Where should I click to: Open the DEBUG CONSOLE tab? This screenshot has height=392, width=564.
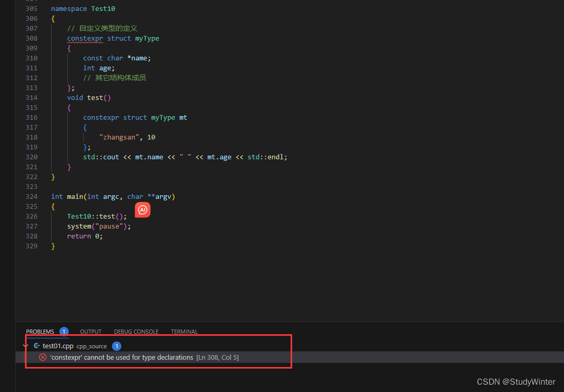click(x=136, y=331)
